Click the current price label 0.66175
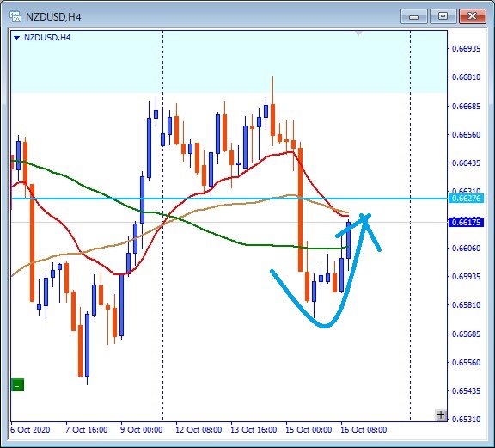Image resolution: width=495 pixels, height=448 pixels. 466,223
